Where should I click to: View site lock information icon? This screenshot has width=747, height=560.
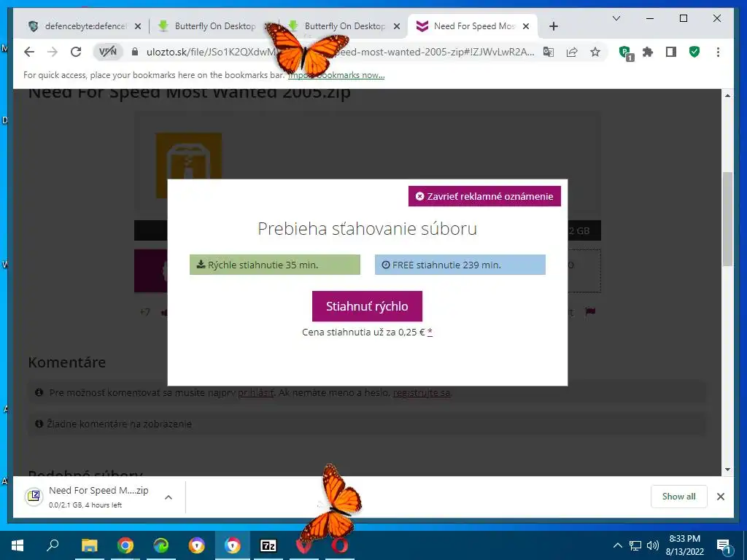coord(135,52)
